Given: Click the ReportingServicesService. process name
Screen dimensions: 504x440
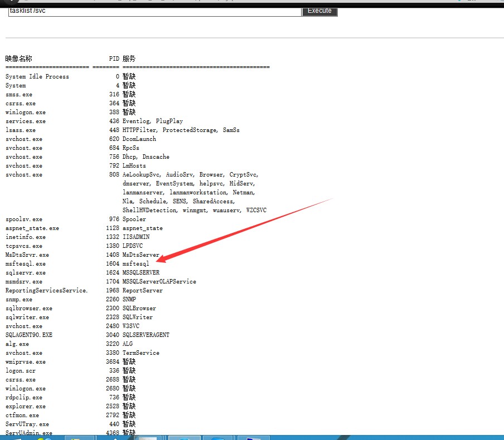Looking at the screenshot, I should pyautogui.click(x=46, y=290).
